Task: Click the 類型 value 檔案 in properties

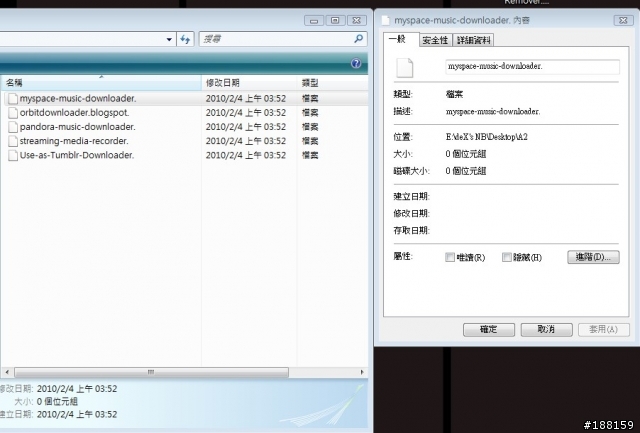Action: [454, 94]
